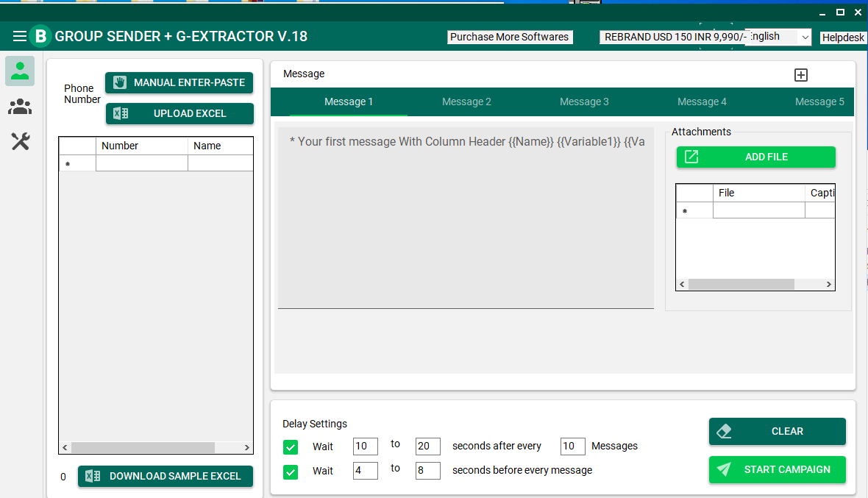This screenshot has height=498, width=868.
Task: Open the English language dropdown
Action: click(778, 37)
